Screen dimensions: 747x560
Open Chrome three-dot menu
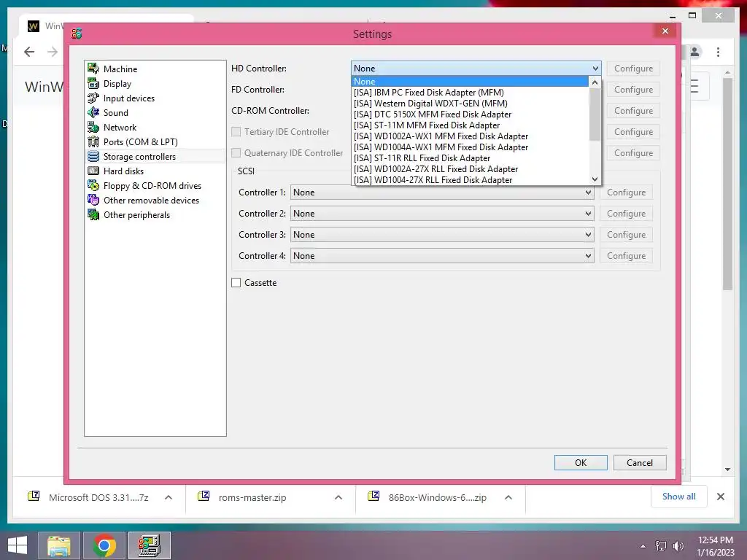coord(718,52)
